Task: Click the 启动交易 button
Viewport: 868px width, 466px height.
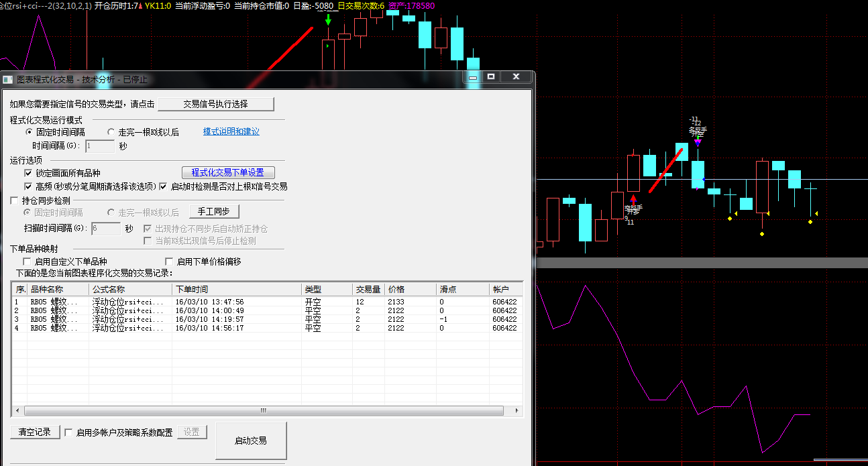Action: coord(251,441)
